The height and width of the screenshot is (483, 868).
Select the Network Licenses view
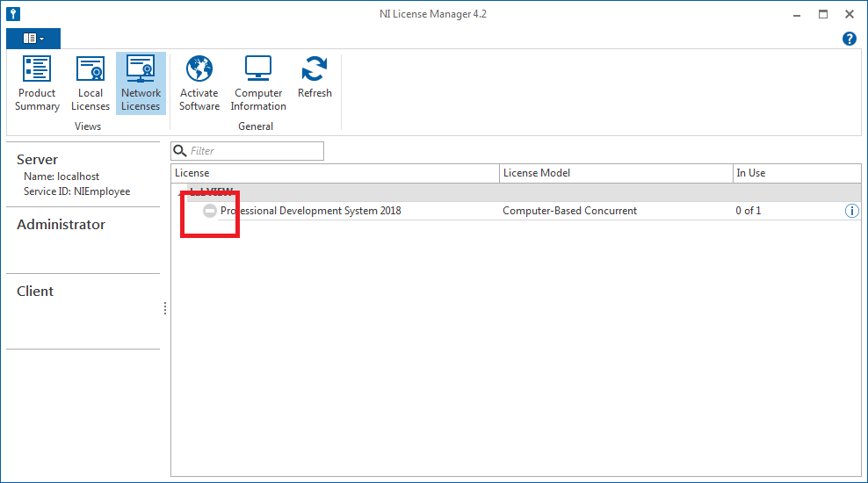[x=141, y=83]
